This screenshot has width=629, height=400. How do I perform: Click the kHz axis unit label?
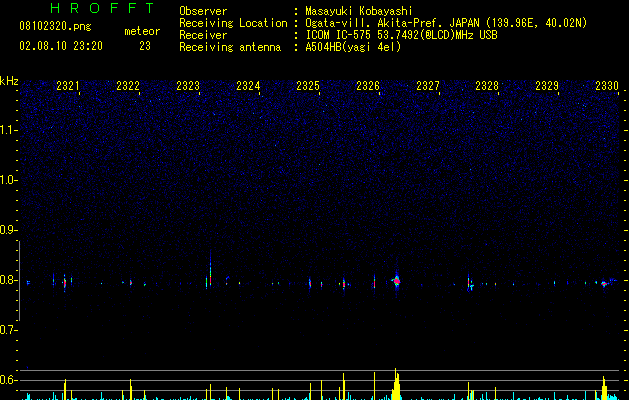9,81
